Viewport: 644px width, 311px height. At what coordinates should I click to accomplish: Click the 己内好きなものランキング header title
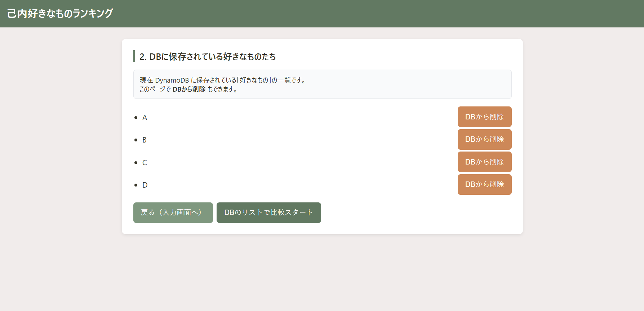point(60,13)
